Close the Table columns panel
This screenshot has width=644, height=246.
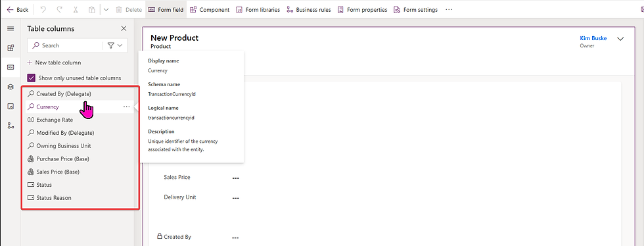coord(124,28)
